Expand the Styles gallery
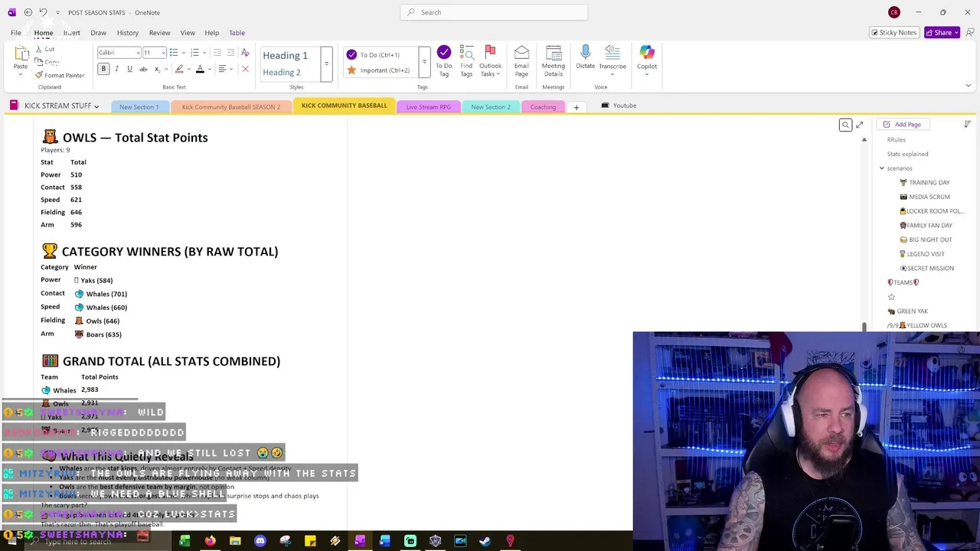The height and width of the screenshot is (551, 980). pos(327,64)
